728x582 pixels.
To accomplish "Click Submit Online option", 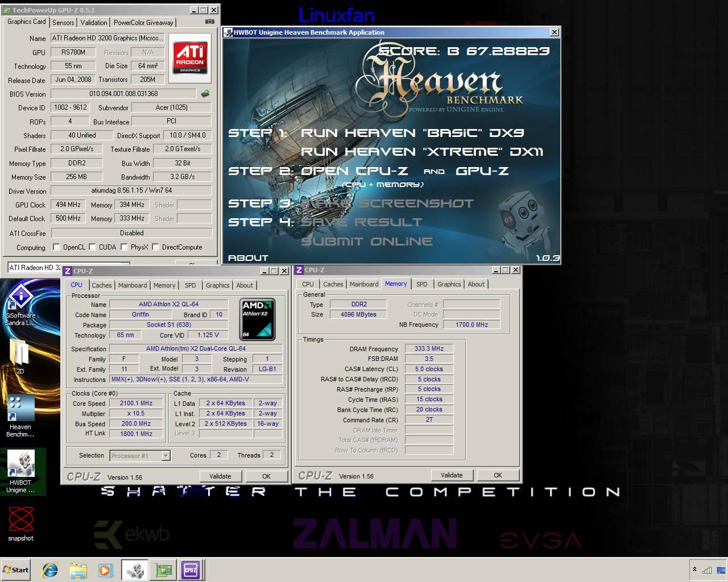I will point(366,242).
